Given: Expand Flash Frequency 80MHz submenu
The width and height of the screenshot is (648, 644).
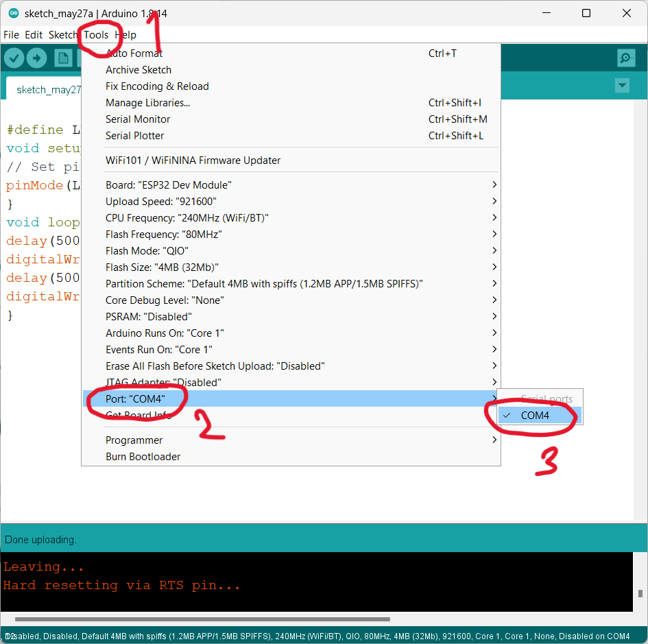Looking at the screenshot, I should click(x=291, y=235).
